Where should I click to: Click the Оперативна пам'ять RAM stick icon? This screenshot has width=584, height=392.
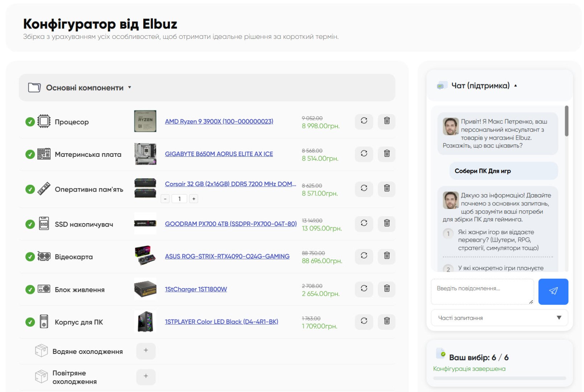(44, 189)
